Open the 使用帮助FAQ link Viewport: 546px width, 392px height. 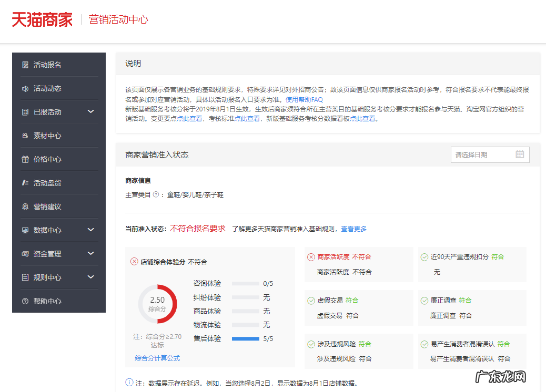[306, 99]
